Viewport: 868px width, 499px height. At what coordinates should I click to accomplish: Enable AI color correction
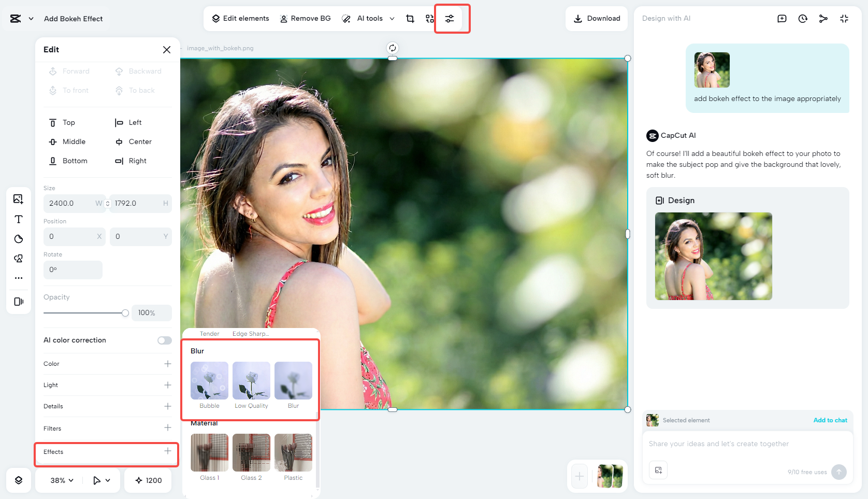pos(164,340)
